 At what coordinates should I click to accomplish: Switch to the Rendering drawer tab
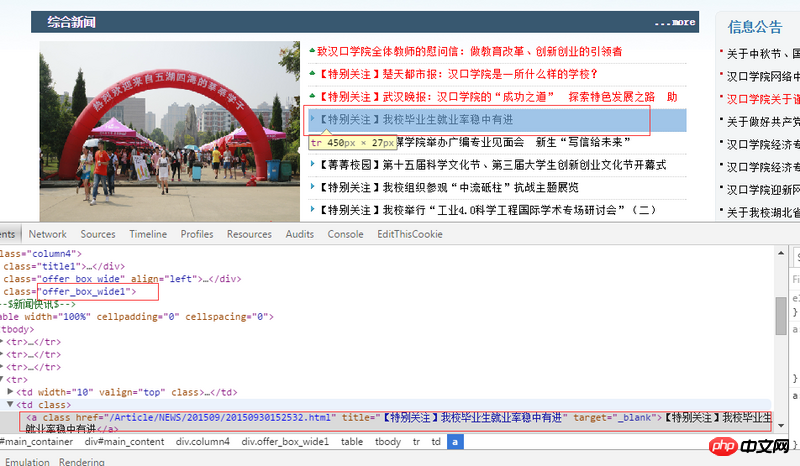pos(81,461)
